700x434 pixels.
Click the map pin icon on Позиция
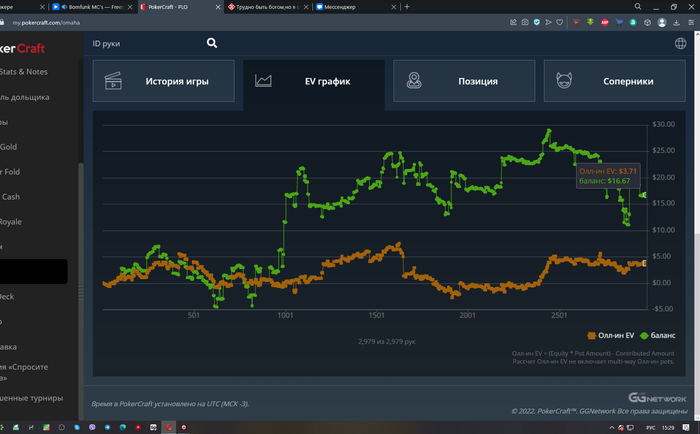point(414,81)
